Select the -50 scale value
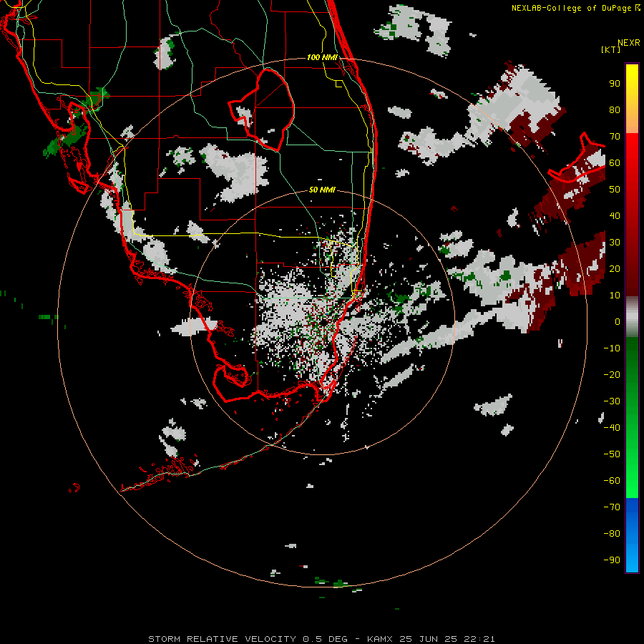644x644 pixels. coord(612,454)
